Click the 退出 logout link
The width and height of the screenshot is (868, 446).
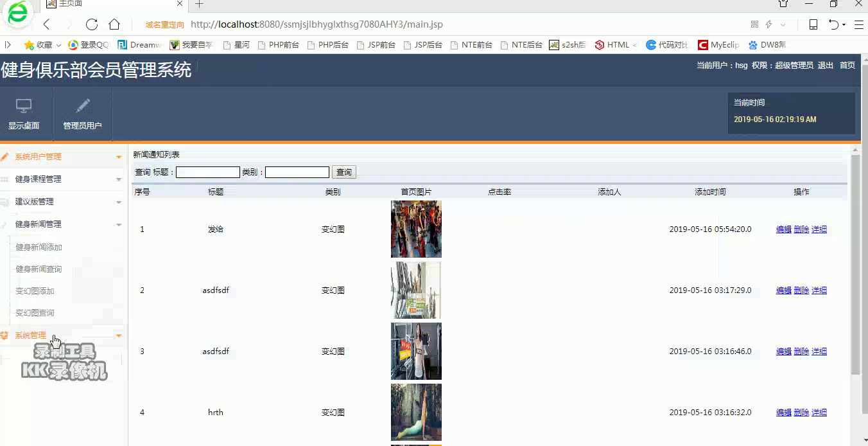(825, 66)
